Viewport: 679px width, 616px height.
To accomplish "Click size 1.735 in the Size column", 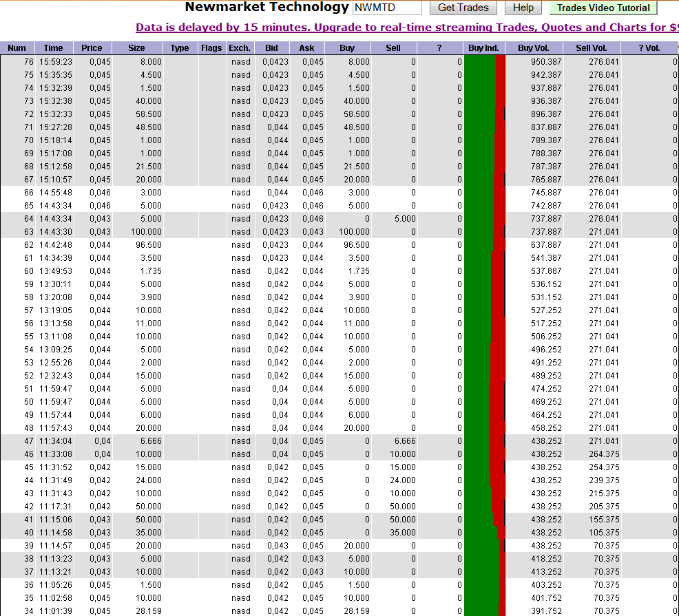I will [151, 271].
